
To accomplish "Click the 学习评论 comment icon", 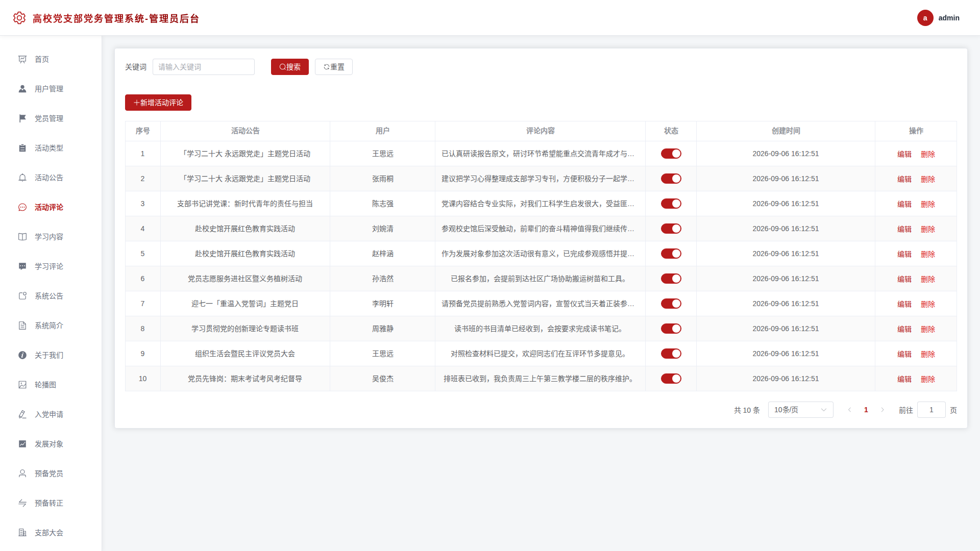I will click(22, 266).
